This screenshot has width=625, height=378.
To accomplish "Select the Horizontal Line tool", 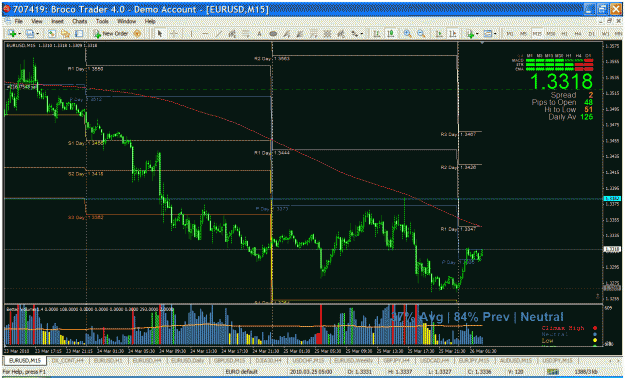I will pos(205,34).
